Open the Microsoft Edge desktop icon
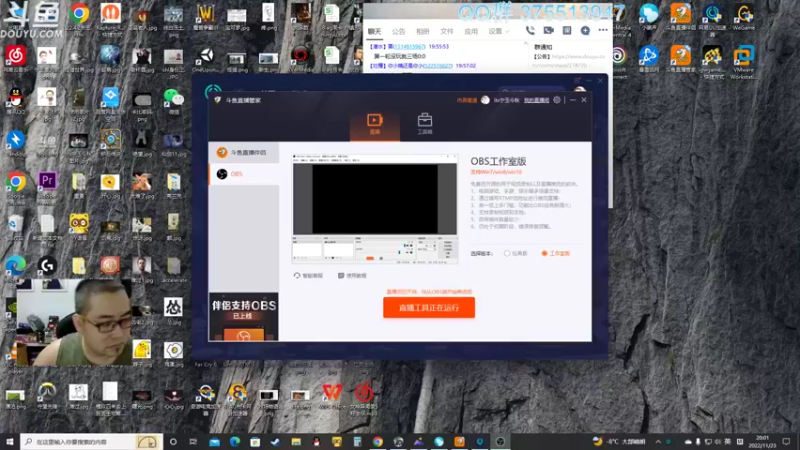 point(15,268)
